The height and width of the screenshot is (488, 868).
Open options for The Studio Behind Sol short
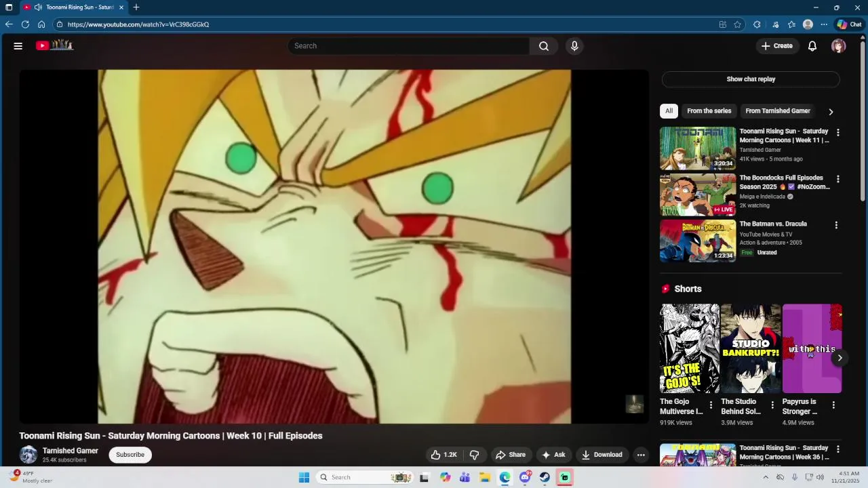(772, 405)
